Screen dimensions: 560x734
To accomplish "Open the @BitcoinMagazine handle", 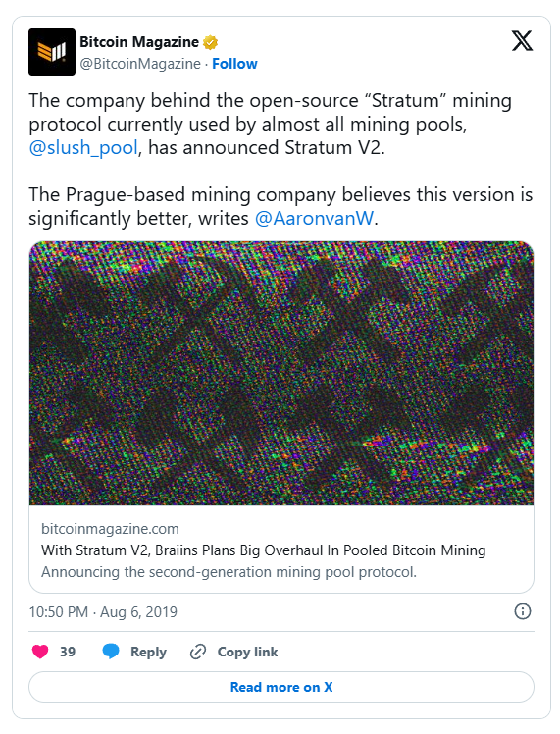I will pyautogui.click(x=140, y=64).
